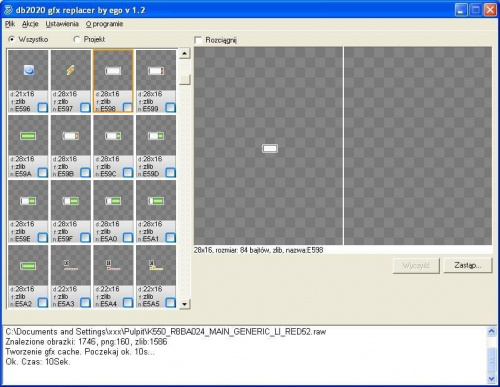Viewport: 500px width, 387px height.
Task: Open the O programie menu
Action: pyautogui.click(x=104, y=24)
